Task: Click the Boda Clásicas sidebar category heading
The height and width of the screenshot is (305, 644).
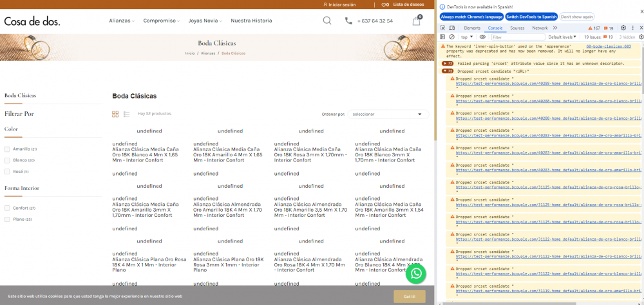Action: coord(20,96)
